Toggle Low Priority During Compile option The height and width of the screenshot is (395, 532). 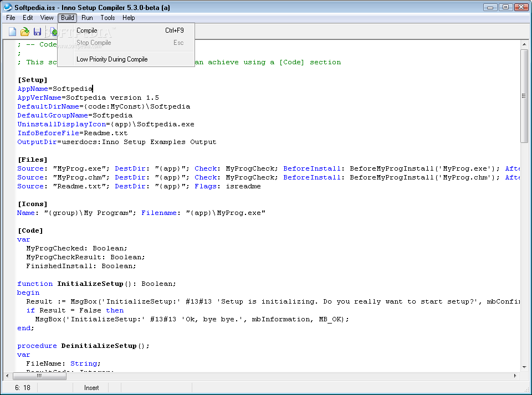pos(126,59)
